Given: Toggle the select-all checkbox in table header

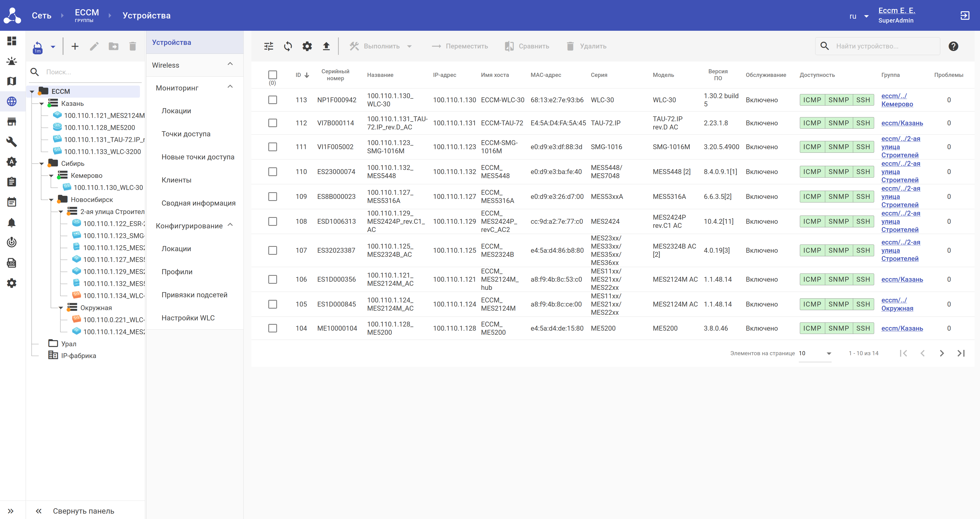Looking at the screenshot, I should click(272, 75).
